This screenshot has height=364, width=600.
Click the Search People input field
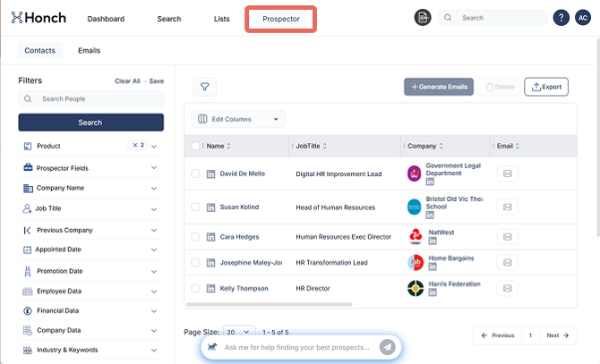click(x=90, y=99)
